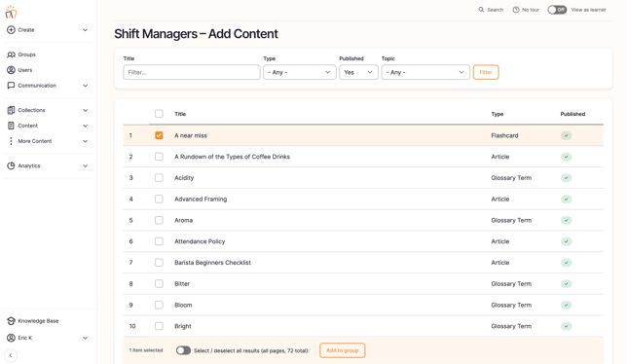The image size is (627, 364).
Task: Open the Topic filter dropdown
Action: pos(425,72)
